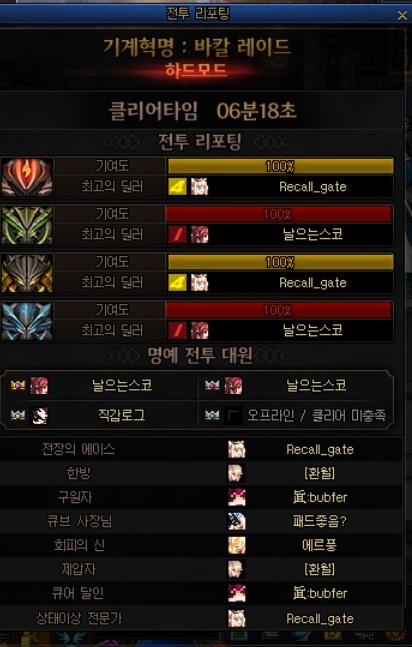
Task: Click the blue ice dragon boss icon
Action: point(27,321)
